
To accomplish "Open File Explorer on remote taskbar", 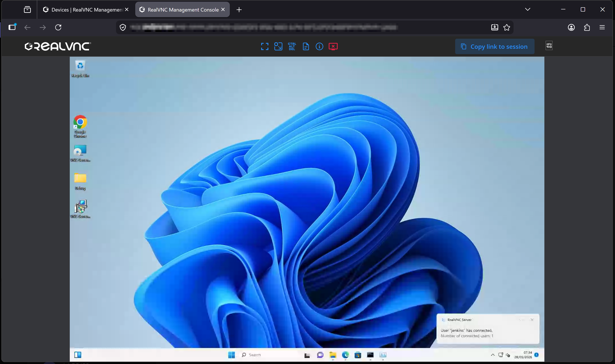I will point(333,355).
